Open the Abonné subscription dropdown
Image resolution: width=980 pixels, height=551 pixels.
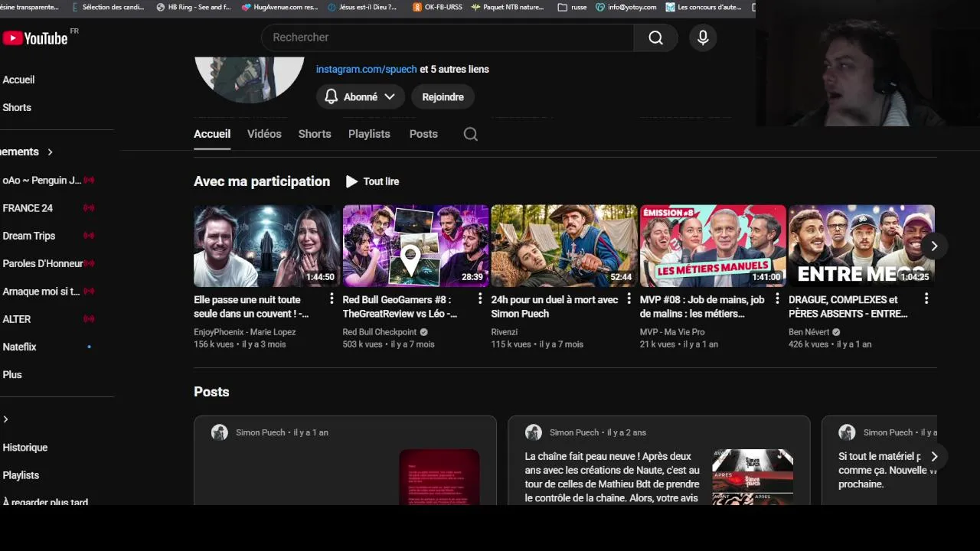pyautogui.click(x=360, y=97)
